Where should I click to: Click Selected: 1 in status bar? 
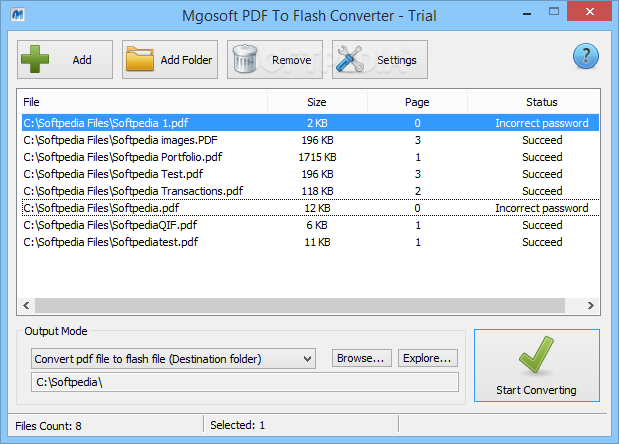(x=238, y=425)
